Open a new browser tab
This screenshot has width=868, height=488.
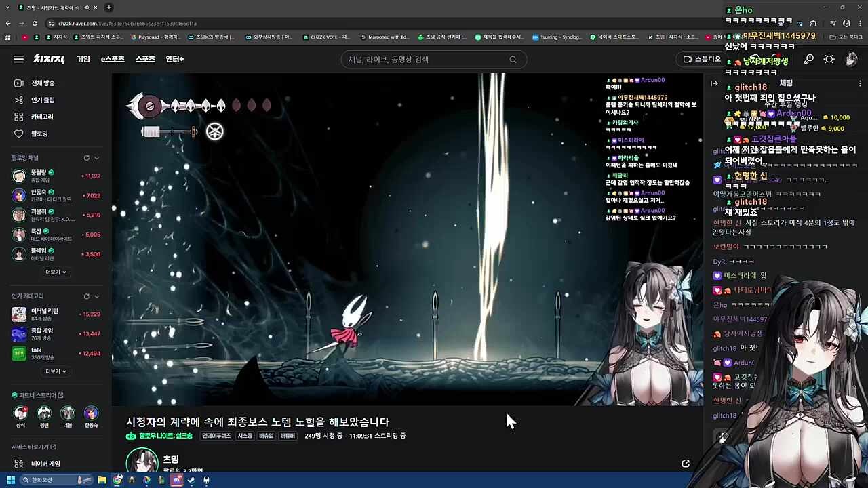(x=108, y=7)
